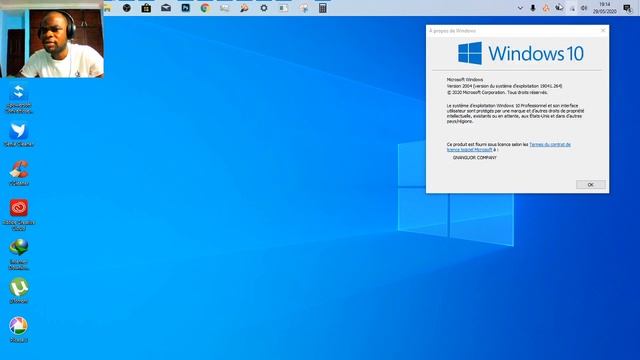Open the Paint icon in the taskbar

[x=303, y=8]
